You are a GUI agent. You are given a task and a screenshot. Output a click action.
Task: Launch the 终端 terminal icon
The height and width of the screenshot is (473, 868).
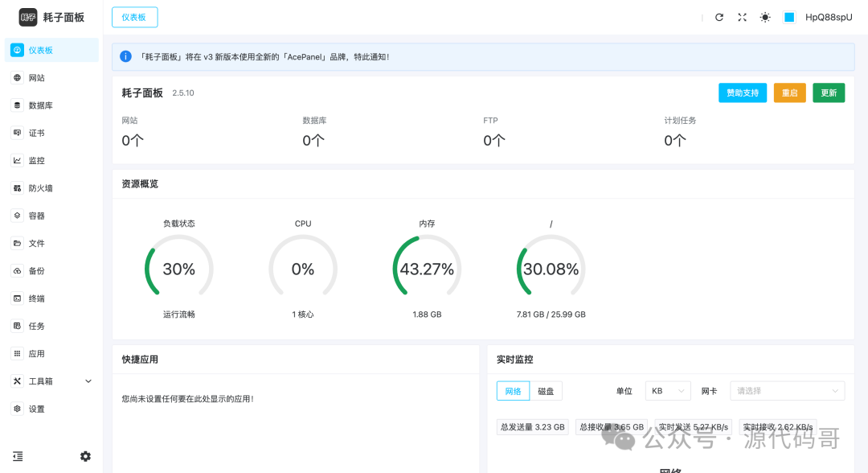[x=17, y=298]
